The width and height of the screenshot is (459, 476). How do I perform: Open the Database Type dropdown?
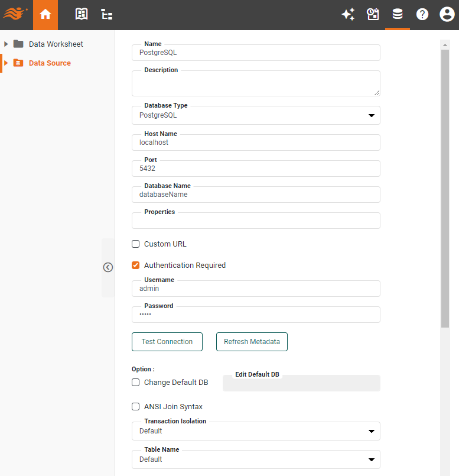[372, 115]
